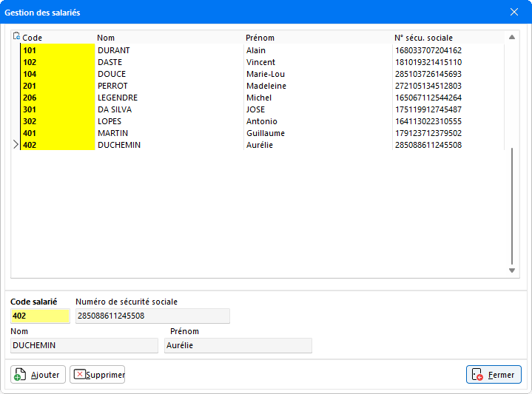Sort the list by Nom column header
Viewport: 532px width, 394px height.
point(107,38)
